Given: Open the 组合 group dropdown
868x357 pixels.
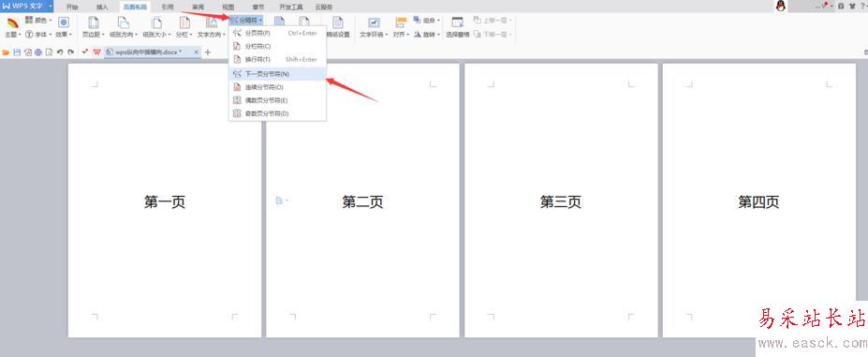Looking at the screenshot, I should (x=427, y=21).
